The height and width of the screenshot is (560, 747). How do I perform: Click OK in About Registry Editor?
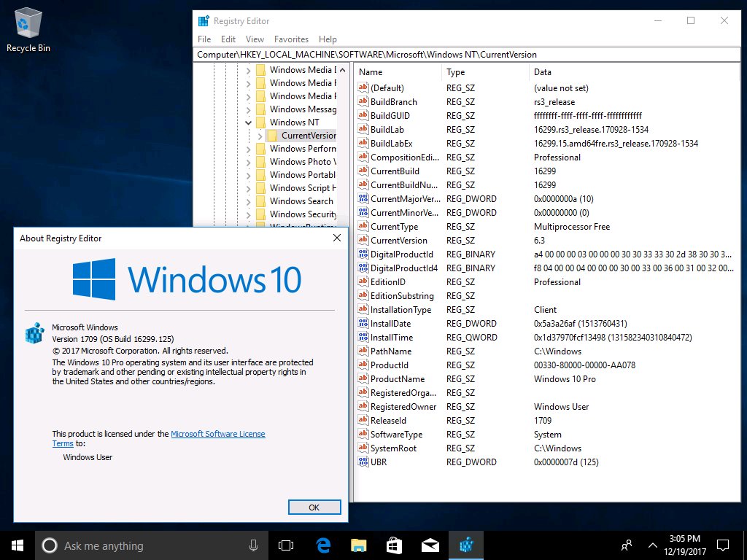[314, 507]
